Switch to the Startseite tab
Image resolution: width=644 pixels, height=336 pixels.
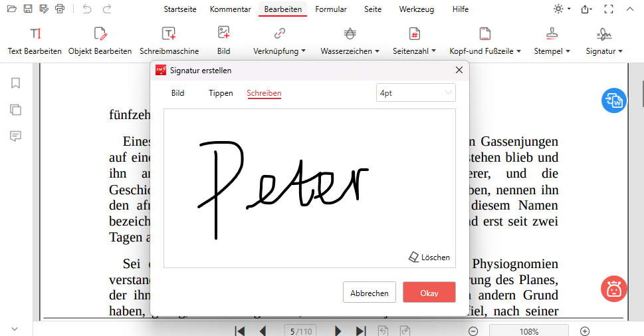tap(180, 9)
